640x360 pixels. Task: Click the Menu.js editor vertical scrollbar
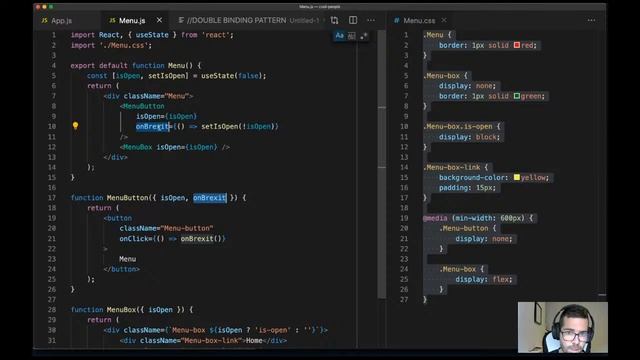[x=382, y=163]
